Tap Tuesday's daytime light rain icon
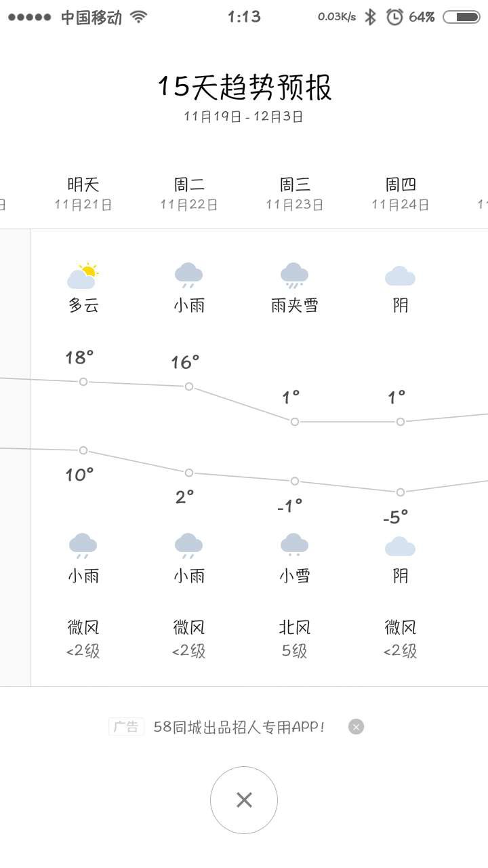This screenshot has width=488, height=868. point(189,275)
